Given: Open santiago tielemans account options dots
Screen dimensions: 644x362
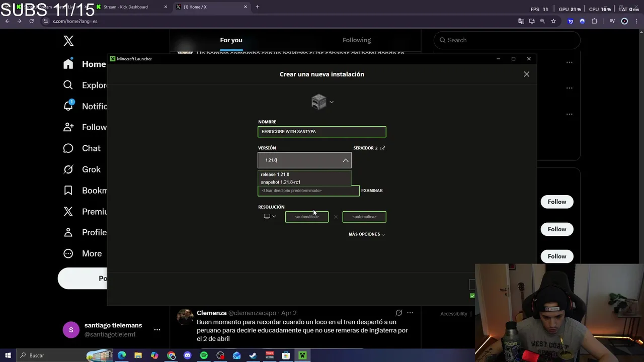Looking at the screenshot, I should pyautogui.click(x=157, y=330).
